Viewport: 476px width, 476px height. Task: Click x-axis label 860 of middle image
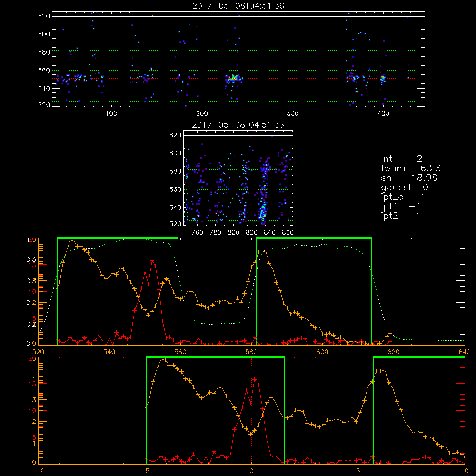(x=288, y=233)
